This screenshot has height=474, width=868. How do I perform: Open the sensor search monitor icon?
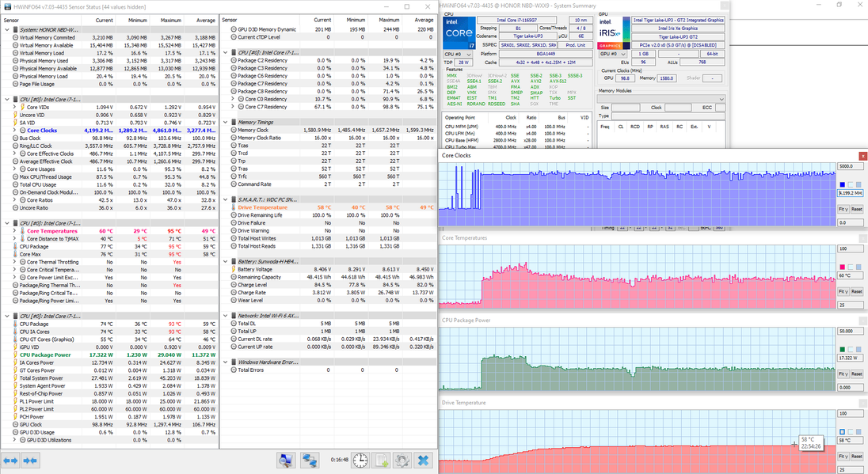pyautogui.click(x=286, y=460)
